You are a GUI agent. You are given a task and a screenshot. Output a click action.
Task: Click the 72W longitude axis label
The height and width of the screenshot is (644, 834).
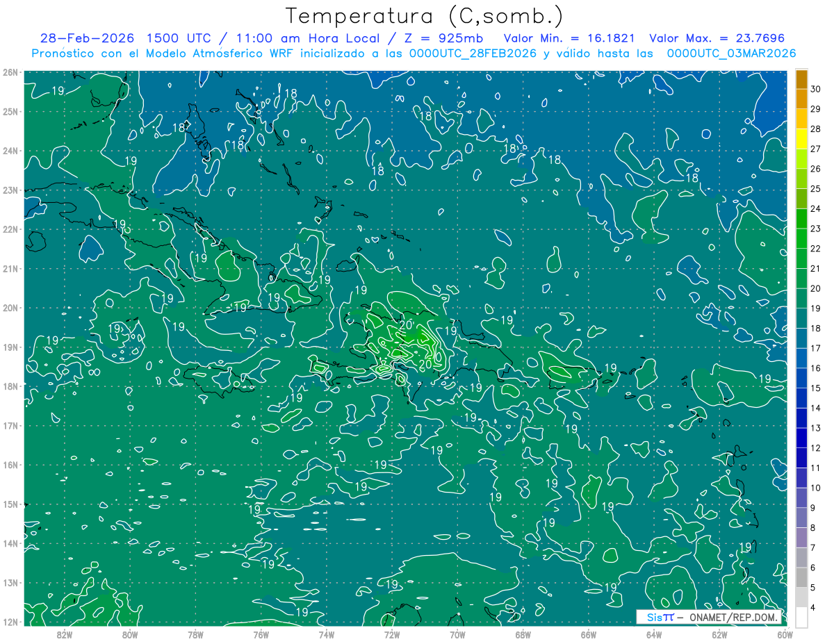[392, 634]
